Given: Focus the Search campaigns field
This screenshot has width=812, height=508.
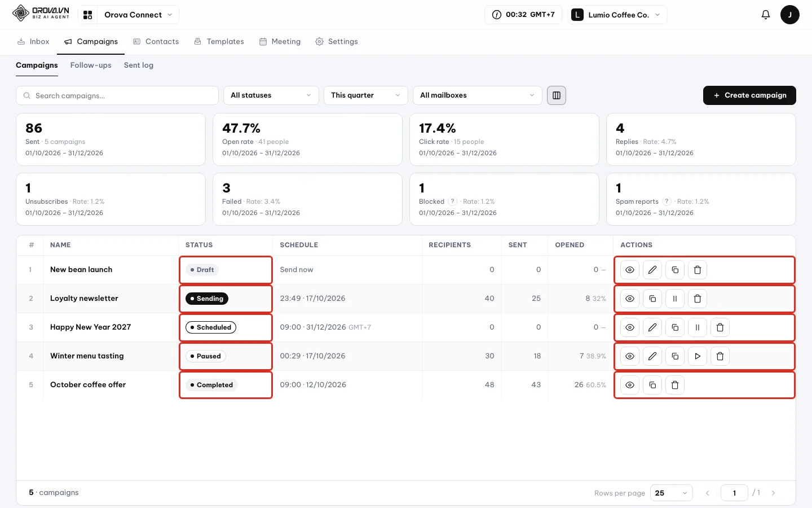Looking at the screenshot, I should tap(117, 95).
